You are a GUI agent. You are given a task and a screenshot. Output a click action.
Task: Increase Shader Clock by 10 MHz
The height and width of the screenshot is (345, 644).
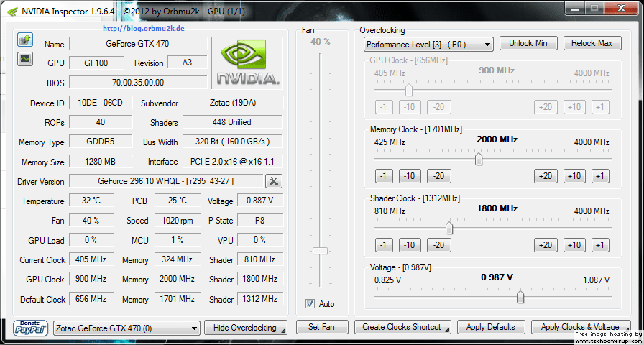(x=574, y=245)
